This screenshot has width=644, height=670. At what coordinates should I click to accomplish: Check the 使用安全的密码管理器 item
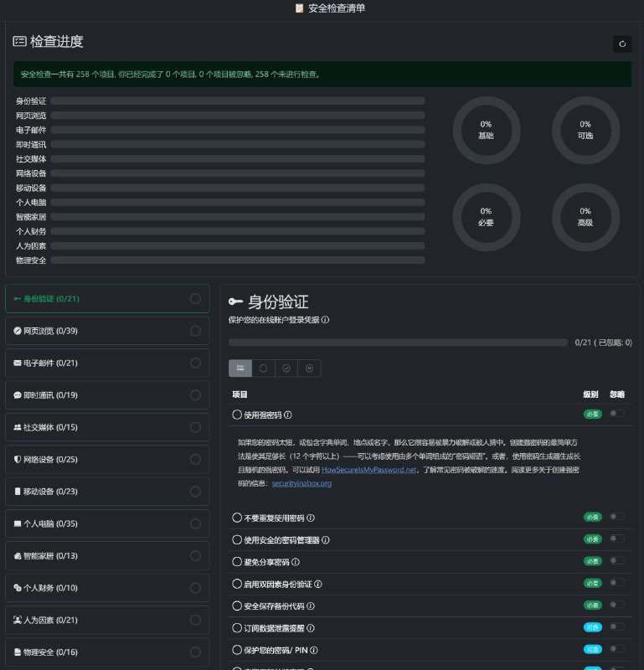pos(237,540)
